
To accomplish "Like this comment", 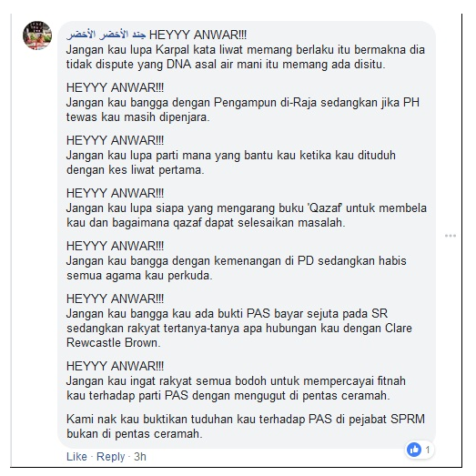I will click(76, 457).
